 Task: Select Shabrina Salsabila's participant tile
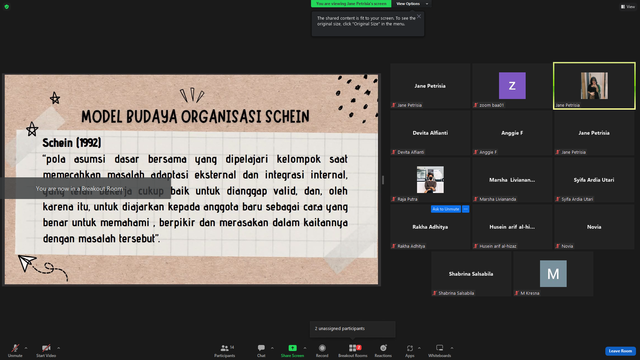pos(471,273)
